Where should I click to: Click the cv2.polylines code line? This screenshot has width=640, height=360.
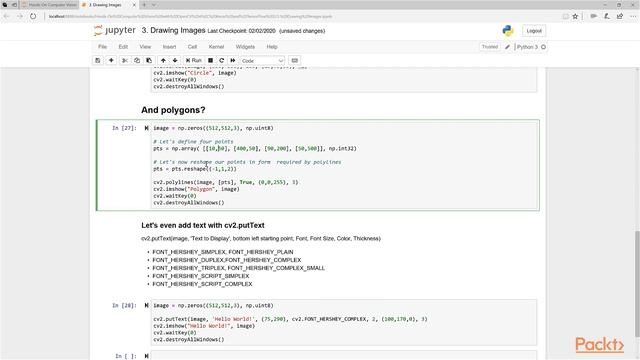pyautogui.click(x=226, y=182)
